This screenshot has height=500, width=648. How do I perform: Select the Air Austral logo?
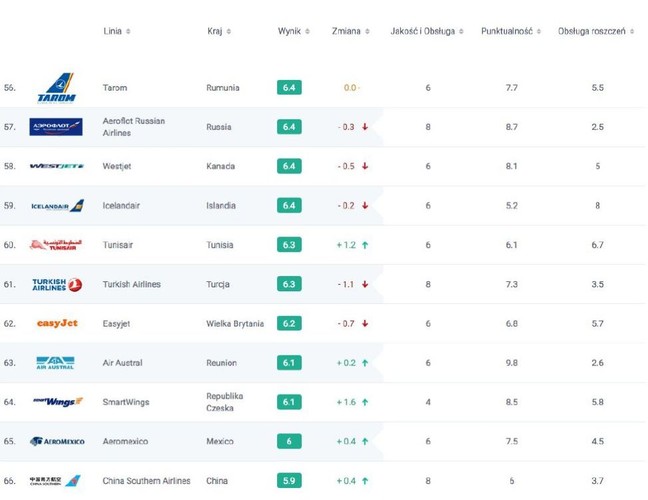click(55, 363)
